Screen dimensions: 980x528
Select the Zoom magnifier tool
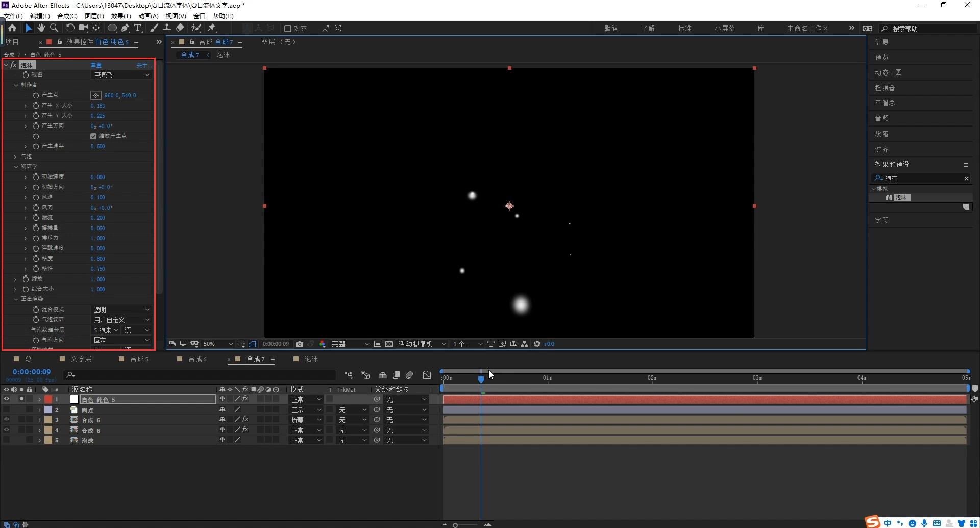point(54,28)
